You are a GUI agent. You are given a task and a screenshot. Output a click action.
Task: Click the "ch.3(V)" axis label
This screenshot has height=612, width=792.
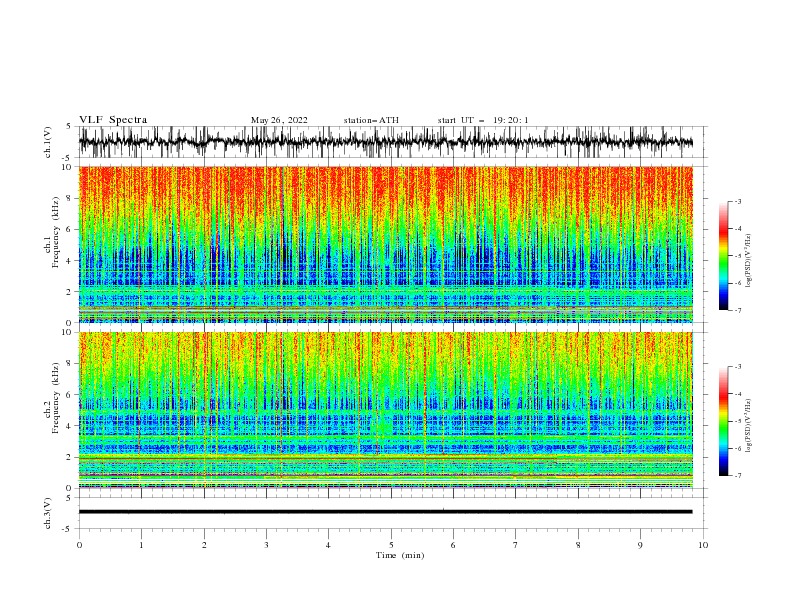coord(48,513)
